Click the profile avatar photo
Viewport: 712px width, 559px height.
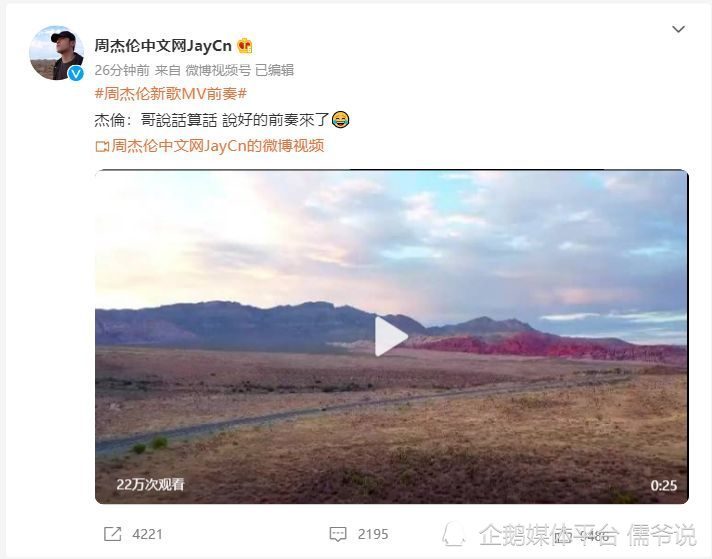tap(56, 53)
